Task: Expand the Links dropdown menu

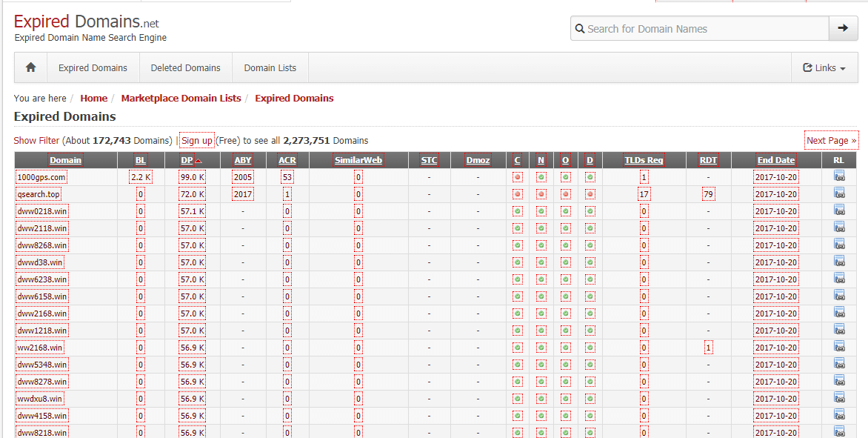Action: pos(824,67)
